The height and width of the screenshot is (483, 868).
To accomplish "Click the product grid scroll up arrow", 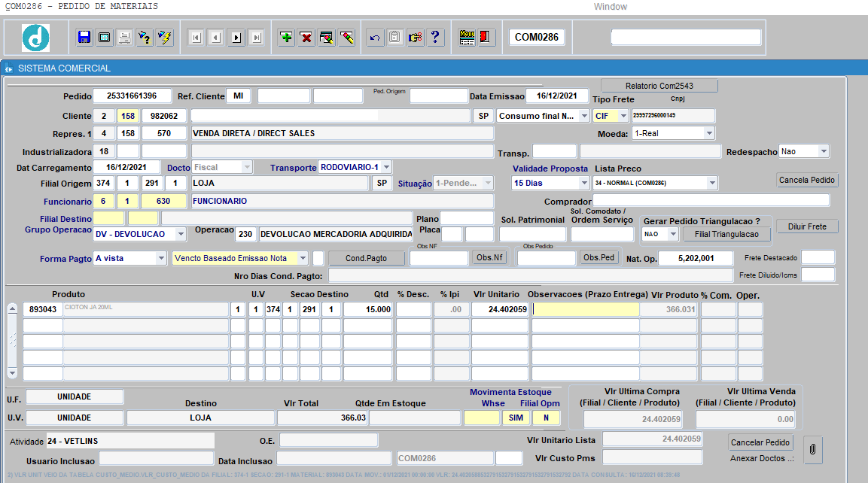I will coord(12,309).
